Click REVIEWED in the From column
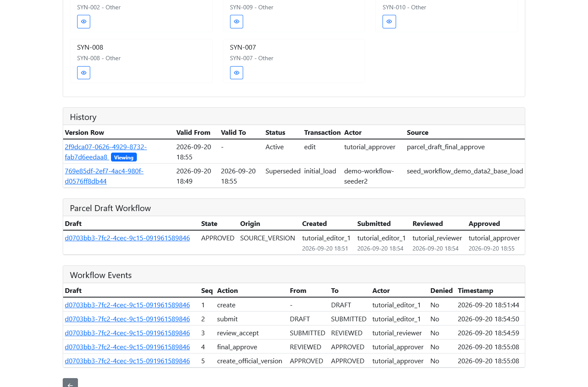 pyautogui.click(x=305, y=347)
